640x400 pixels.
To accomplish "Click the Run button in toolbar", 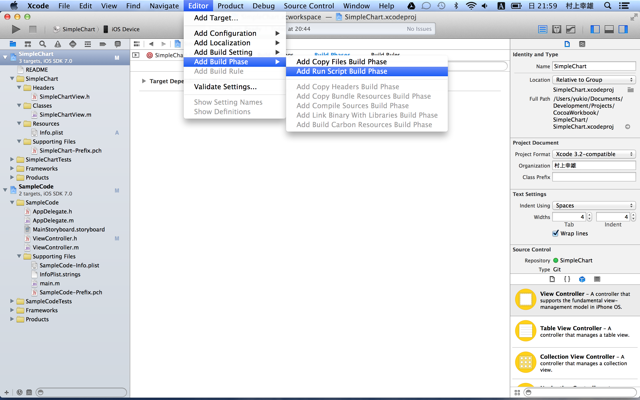I will click(x=16, y=29).
